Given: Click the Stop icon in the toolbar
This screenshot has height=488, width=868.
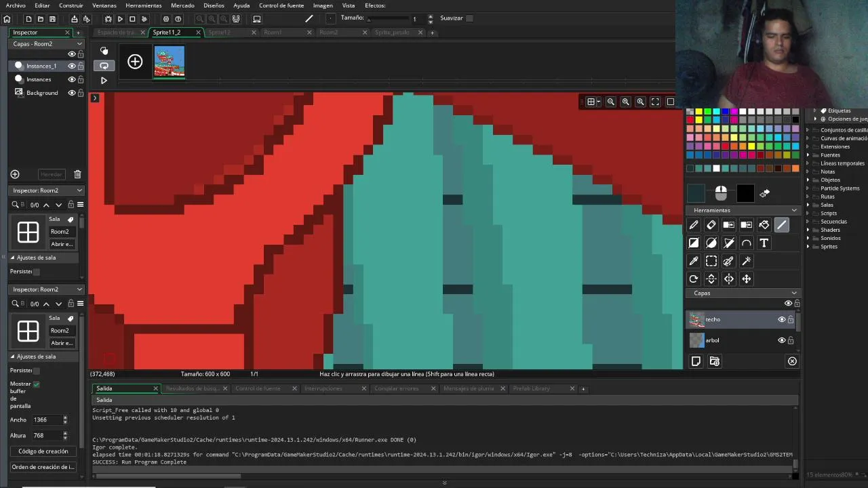Looking at the screenshot, I should [132, 19].
